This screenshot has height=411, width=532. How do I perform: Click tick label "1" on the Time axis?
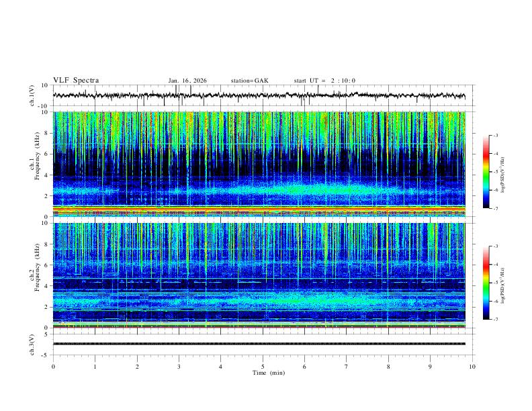pyautogui.click(x=95, y=367)
